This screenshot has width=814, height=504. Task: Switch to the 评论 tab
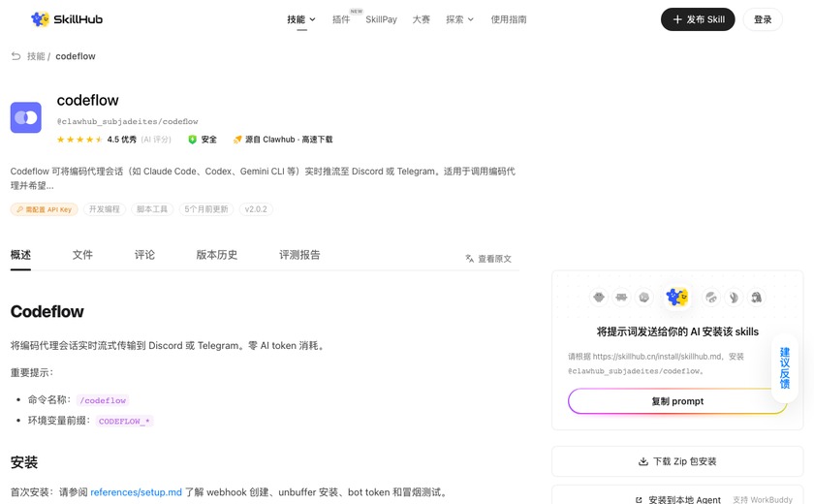[144, 255]
